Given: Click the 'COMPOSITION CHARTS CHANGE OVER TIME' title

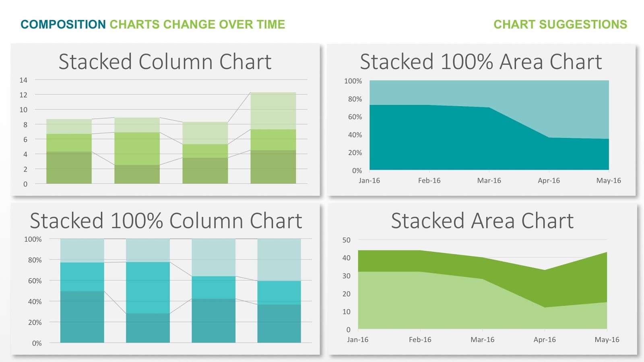Looking at the screenshot, I should click(x=153, y=25).
